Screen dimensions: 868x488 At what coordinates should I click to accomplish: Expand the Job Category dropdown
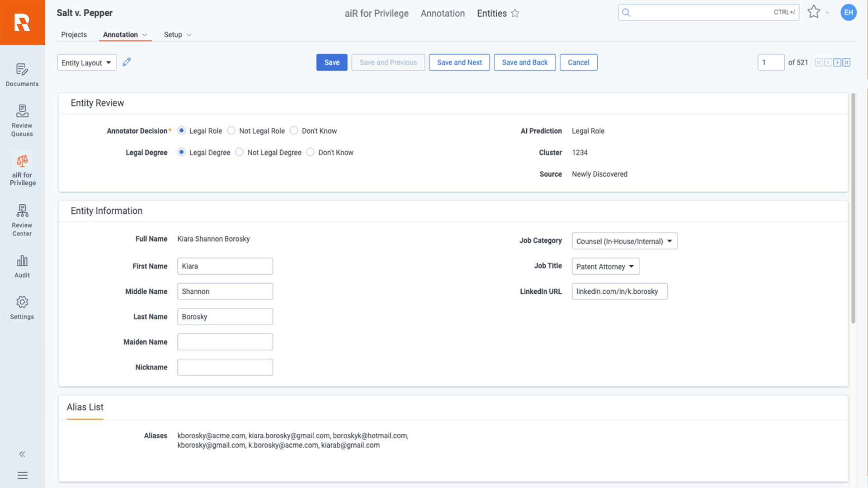click(624, 241)
